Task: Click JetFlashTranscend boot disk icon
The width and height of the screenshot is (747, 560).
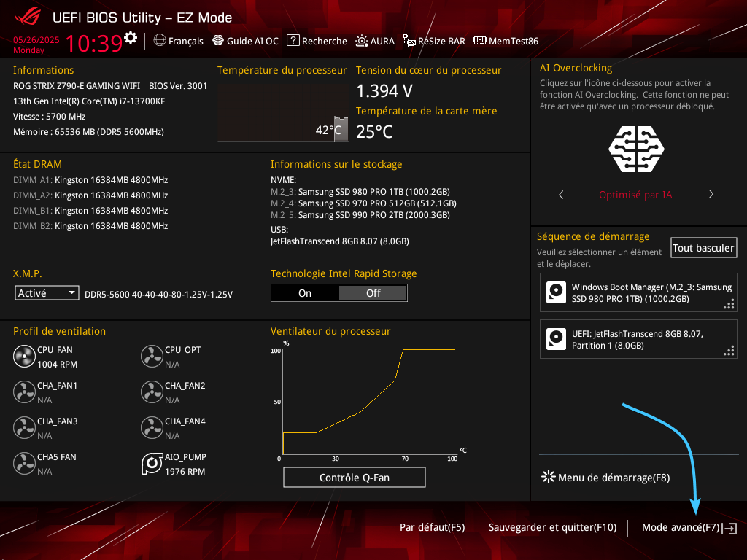Action: (x=556, y=339)
